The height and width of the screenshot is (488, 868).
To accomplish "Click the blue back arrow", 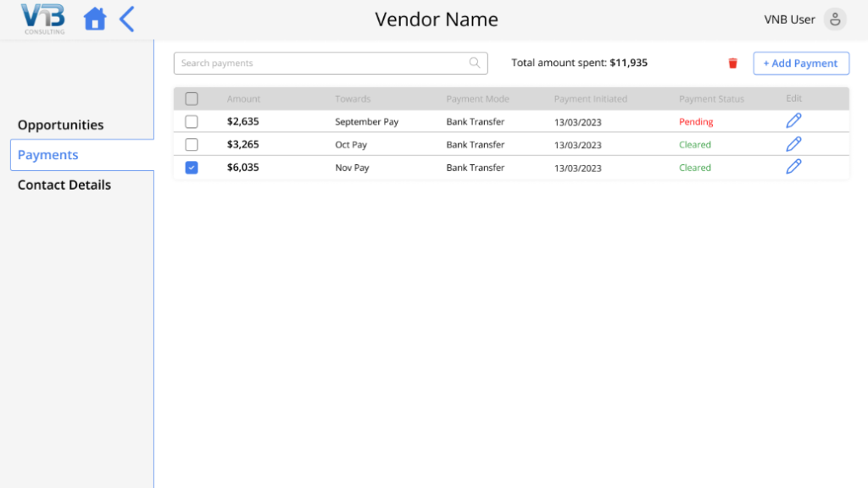I will tap(127, 19).
